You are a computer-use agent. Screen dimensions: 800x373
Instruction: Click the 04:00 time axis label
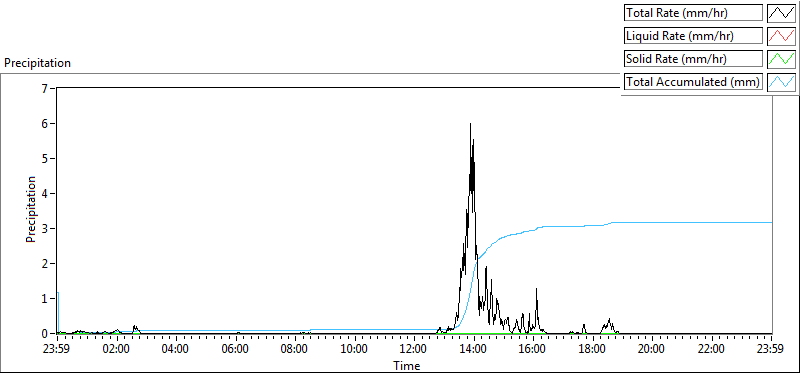(176, 350)
